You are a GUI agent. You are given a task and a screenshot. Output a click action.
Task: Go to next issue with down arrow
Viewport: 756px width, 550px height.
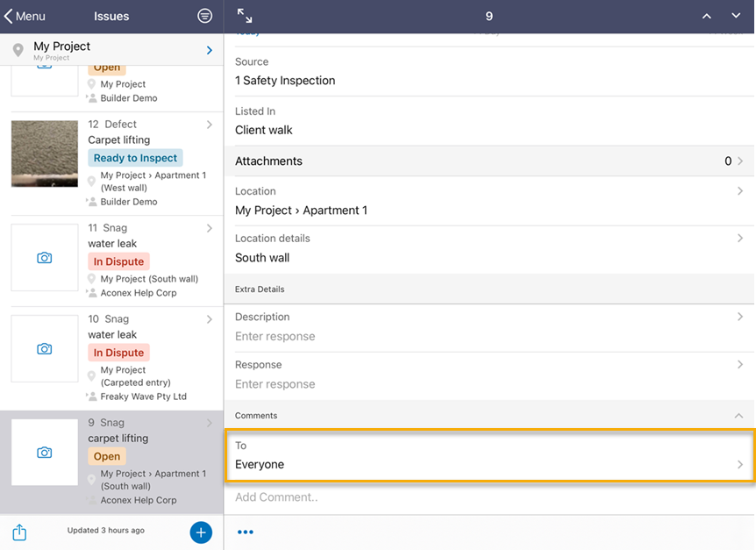coord(736,16)
